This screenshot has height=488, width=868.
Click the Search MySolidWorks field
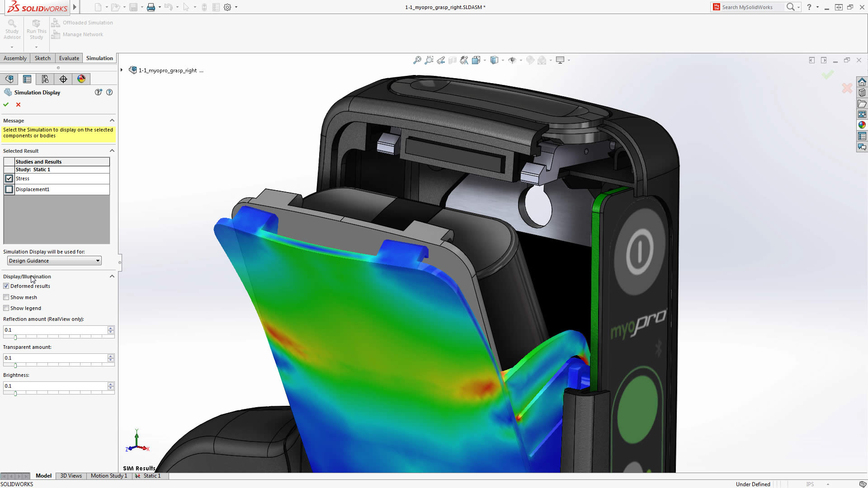750,7
